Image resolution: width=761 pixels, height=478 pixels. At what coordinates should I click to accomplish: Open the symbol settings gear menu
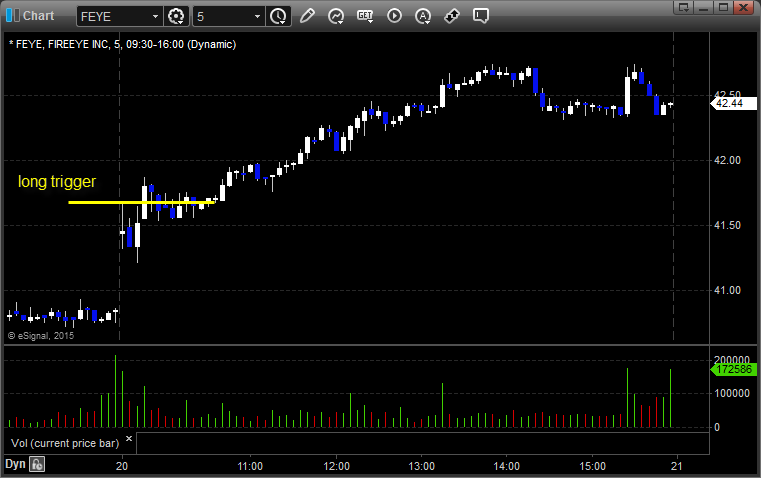[176, 16]
